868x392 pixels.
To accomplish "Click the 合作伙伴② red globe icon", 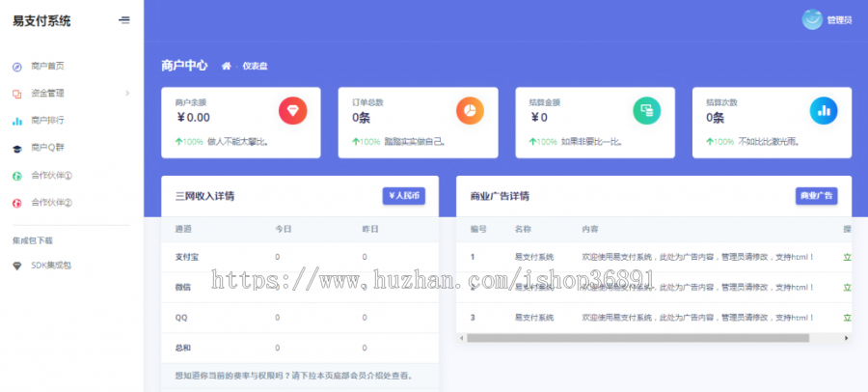I will coord(17,203).
